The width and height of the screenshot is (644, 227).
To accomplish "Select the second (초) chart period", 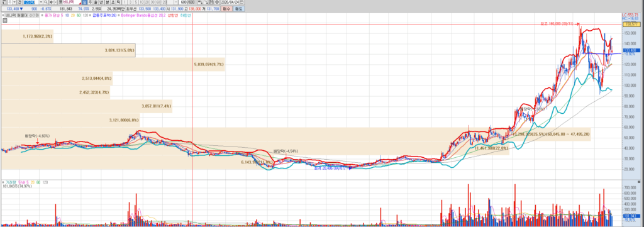I will pyautogui.click(x=113, y=2).
